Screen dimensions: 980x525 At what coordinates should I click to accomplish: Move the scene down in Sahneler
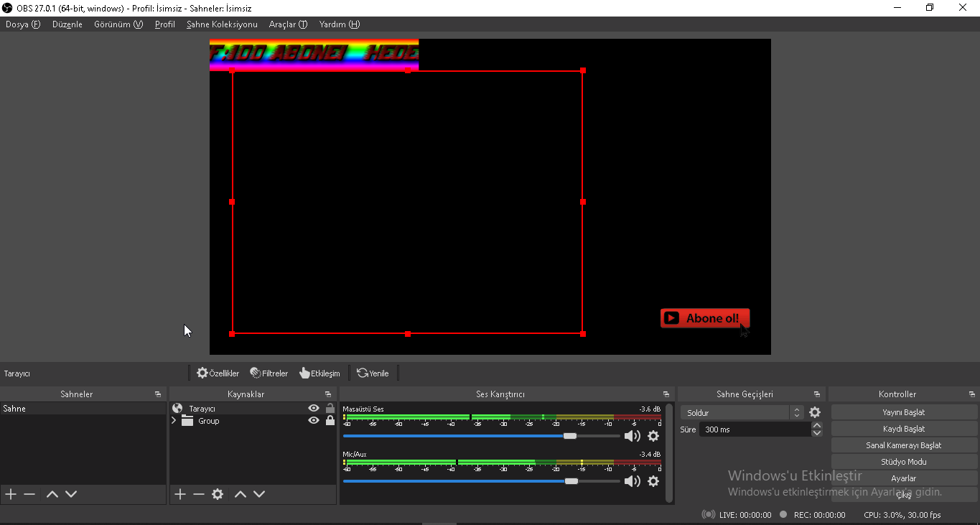(71, 494)
